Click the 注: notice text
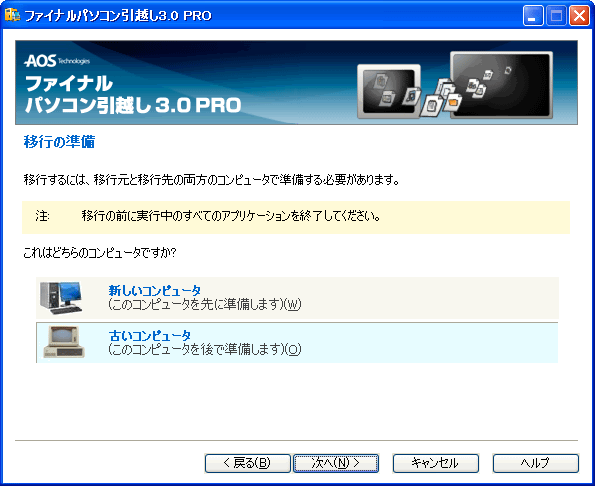 pyautogui.click(x=208, y=216)
